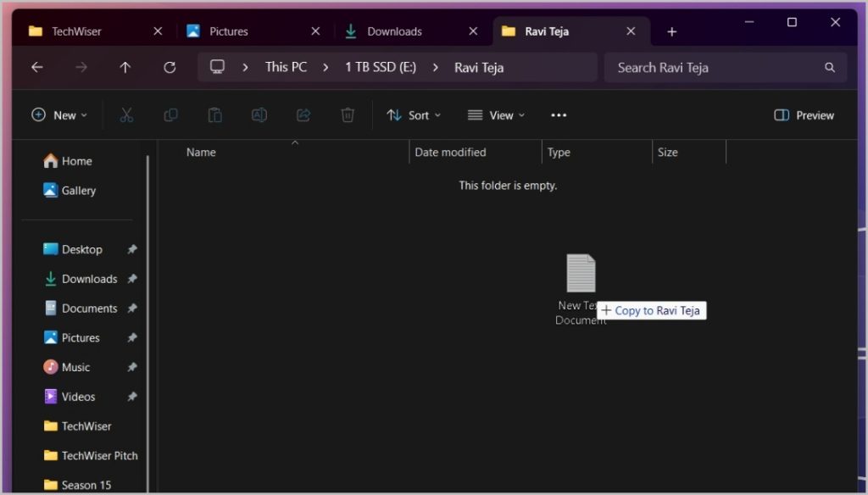Open the Sort dropdown

coord(414,115)
